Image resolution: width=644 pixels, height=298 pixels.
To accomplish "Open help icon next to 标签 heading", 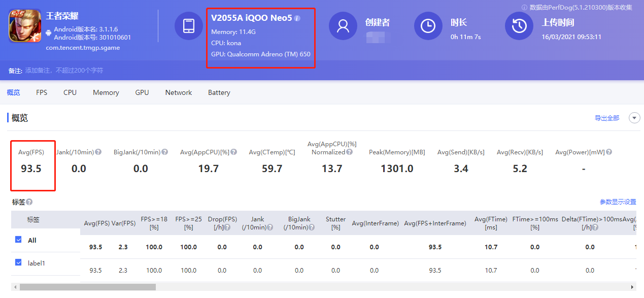I will (x=29, y=202).
